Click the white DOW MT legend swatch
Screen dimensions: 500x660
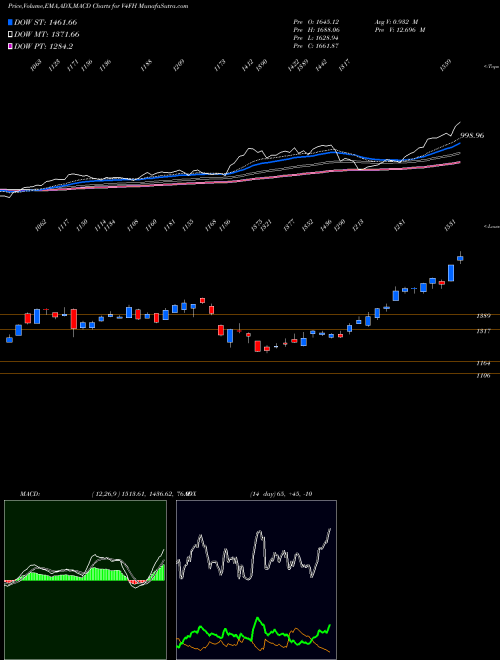click(x=10, y=34)
